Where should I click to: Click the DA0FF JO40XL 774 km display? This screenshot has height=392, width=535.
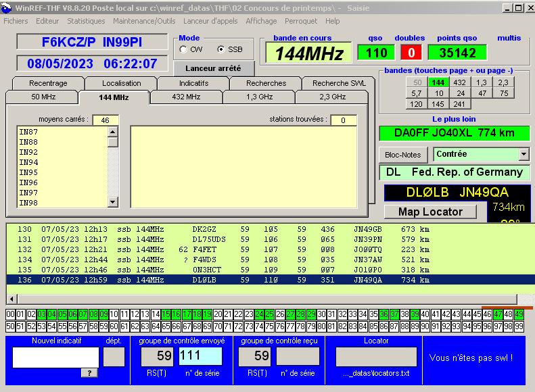(x=454, y=132)
